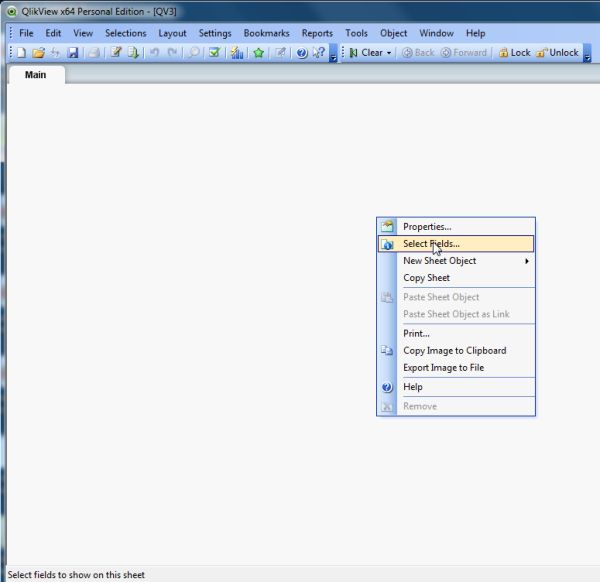The height and width of the screenshot is (582, 600).
Task: Clear all selections with Clear button
Action: (366, 53)
